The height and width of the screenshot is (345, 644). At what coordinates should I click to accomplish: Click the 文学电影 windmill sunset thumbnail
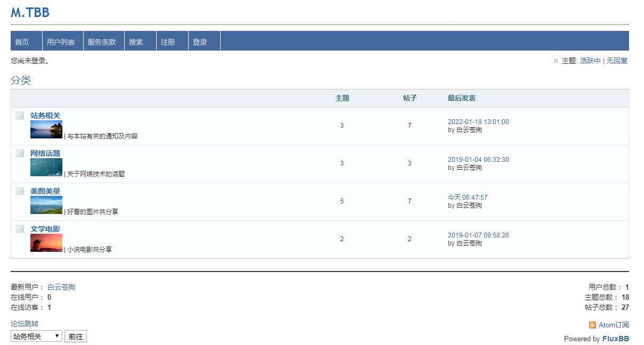click(x=46, y=243)
